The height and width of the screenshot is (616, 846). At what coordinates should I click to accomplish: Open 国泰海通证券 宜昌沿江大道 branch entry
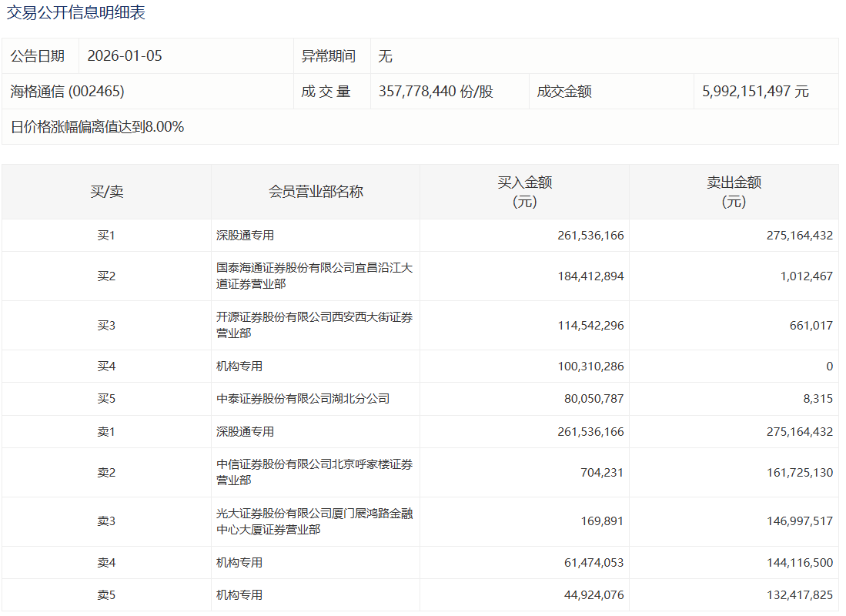coord(314,276)
